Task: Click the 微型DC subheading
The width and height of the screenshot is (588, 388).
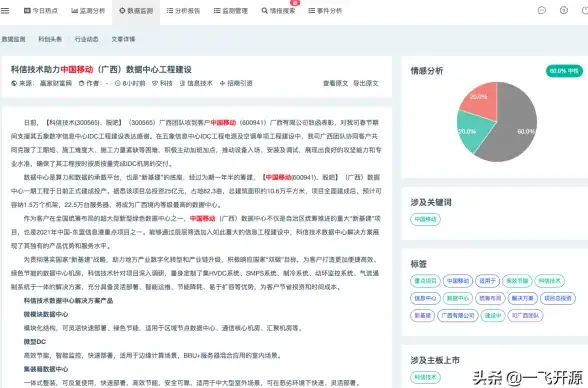Action: click(x=34, y=342)
